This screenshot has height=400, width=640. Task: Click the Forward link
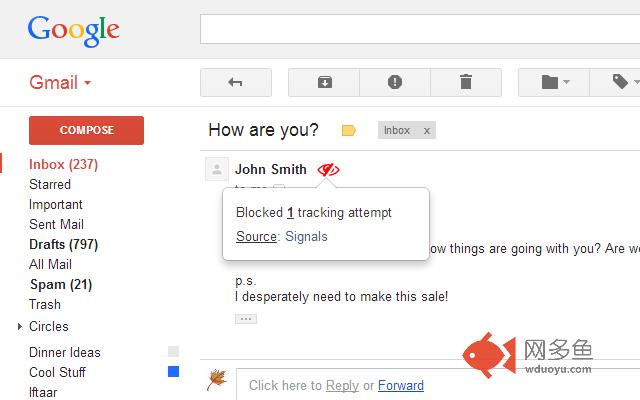(401, 385)
